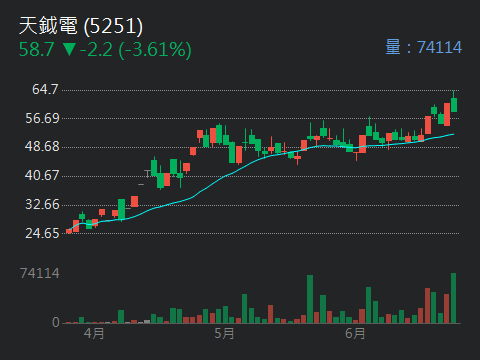The height and width of the screenshot is (360, 480).
Task: Click the 4月 date axis label
Action: (x=94, y=333)
